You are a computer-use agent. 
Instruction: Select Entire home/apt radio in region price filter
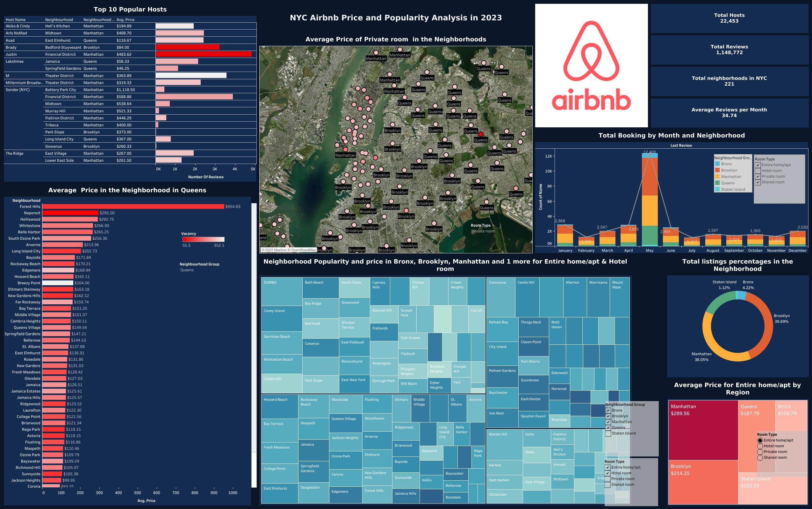760,440
